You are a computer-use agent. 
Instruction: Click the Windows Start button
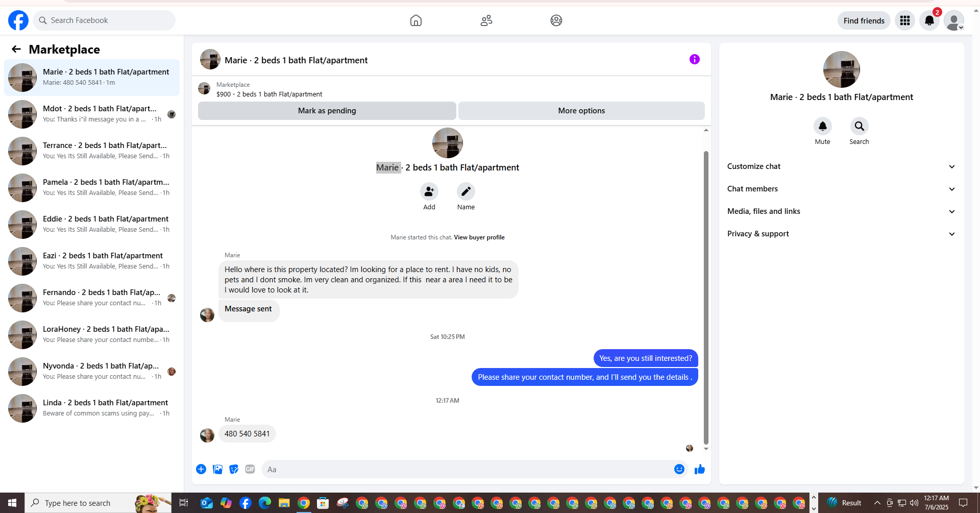tap(12, 503)
